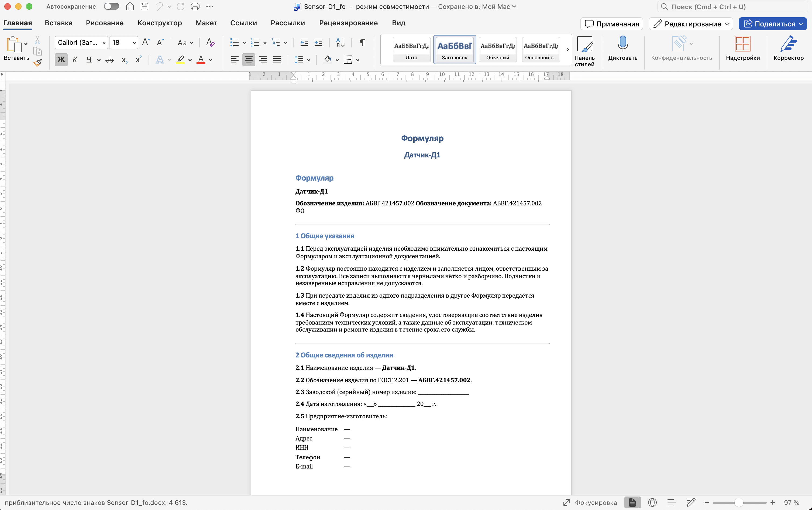Apply strikethrough formatting
The width and height of the screenshot is (812, 510).
(x=110, y=60)
